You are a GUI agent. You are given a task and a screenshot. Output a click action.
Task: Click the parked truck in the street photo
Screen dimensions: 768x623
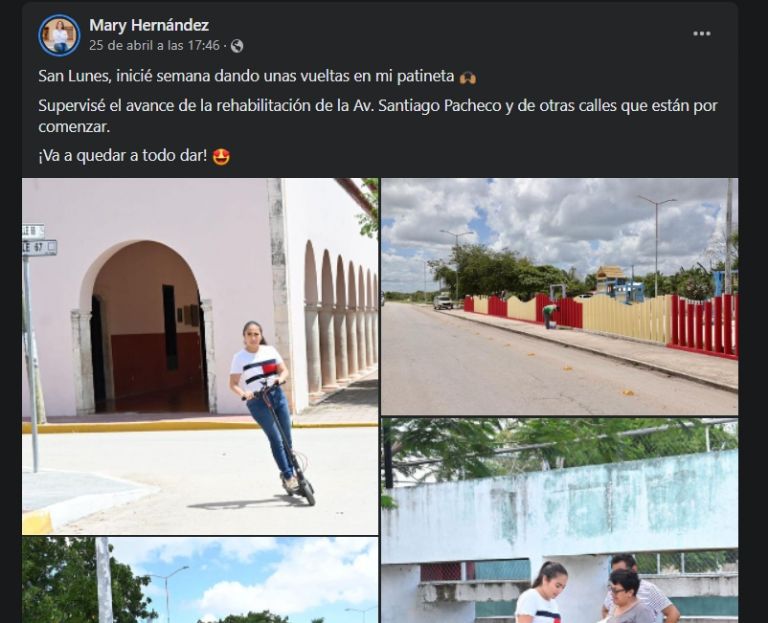point(443,301)
